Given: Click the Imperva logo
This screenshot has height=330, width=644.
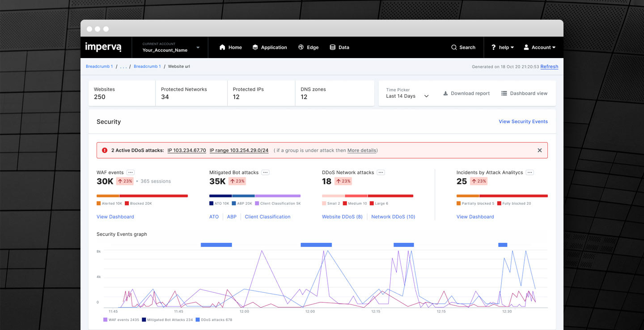Looking at the screenshot, I should [103, 47].
